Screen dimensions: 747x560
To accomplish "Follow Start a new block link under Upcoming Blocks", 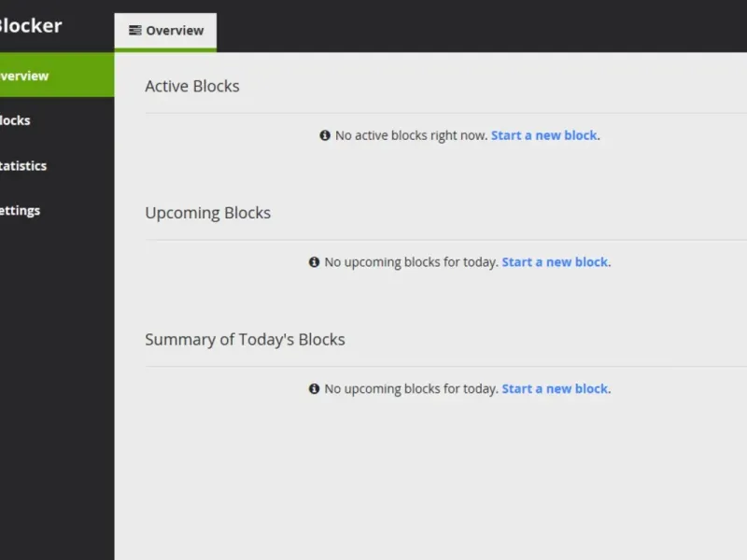I will (555, 262).
